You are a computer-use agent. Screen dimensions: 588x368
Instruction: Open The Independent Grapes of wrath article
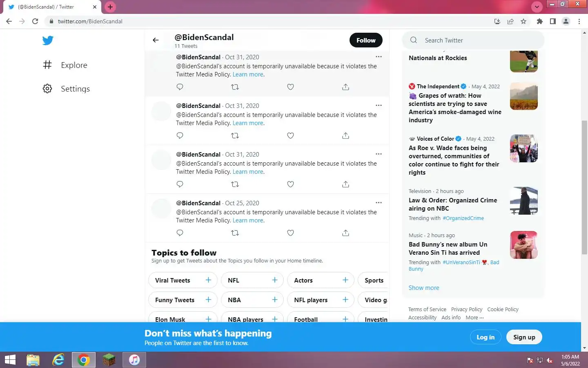point(455,108)
